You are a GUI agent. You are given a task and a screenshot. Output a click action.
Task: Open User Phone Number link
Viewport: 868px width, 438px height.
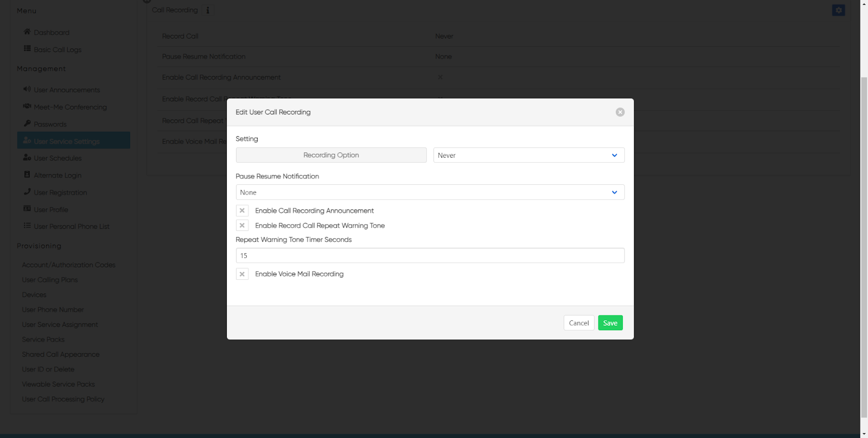pos(53,310)
